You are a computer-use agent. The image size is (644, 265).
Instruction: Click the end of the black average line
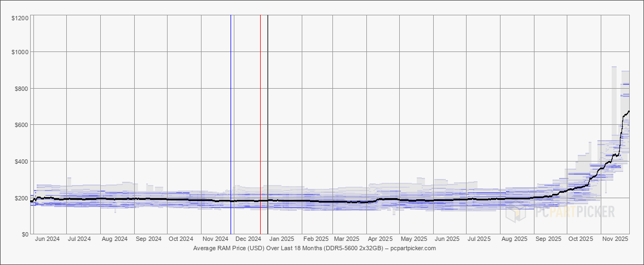click(x=629, y=111)
